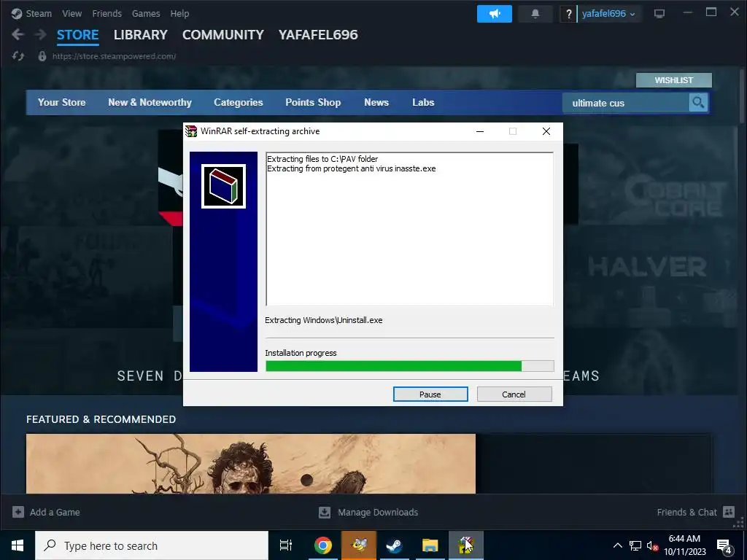
Task: Click the Steam forward navigation arrow
Action: pyautogui.click(x=41, y=34)
